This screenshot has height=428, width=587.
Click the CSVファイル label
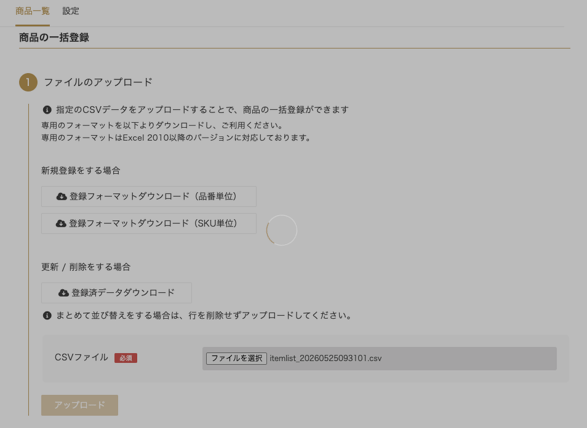point(81,358)
